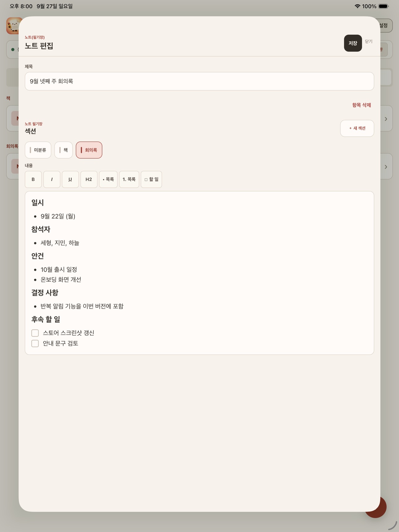Insert an H2 heading

(x=89, y=179)
